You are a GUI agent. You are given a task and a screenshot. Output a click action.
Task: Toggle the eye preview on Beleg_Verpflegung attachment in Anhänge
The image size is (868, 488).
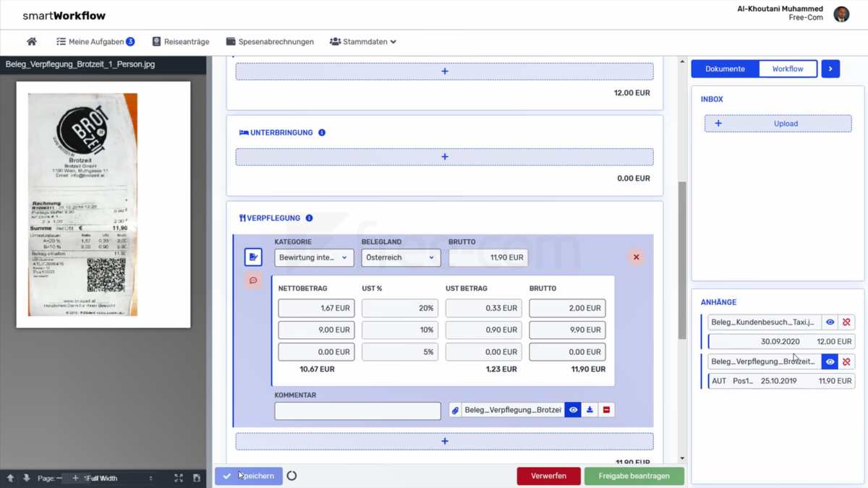tap(830, 361)
